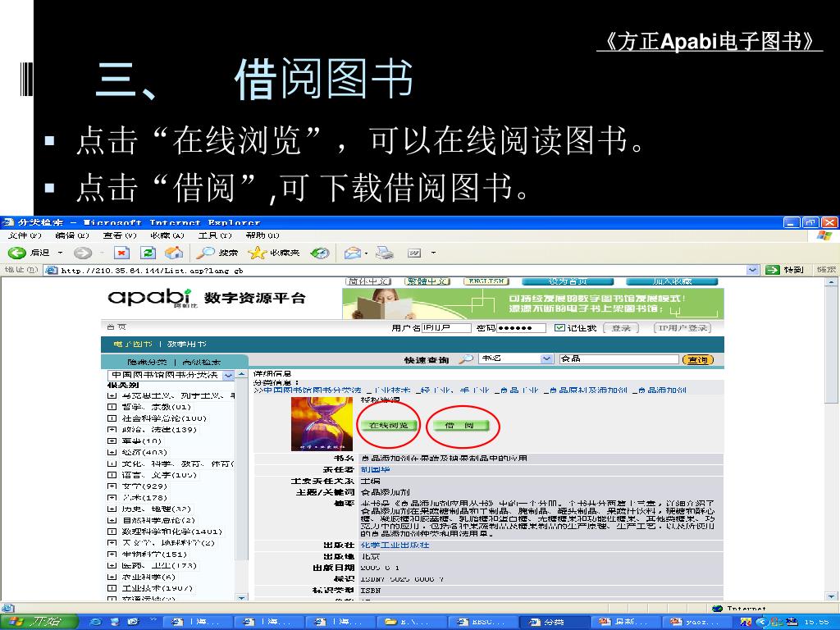840x630 pixels.
Task: Click the page vertical scrollbar down arrow
Action: click(x=832, y=596)
